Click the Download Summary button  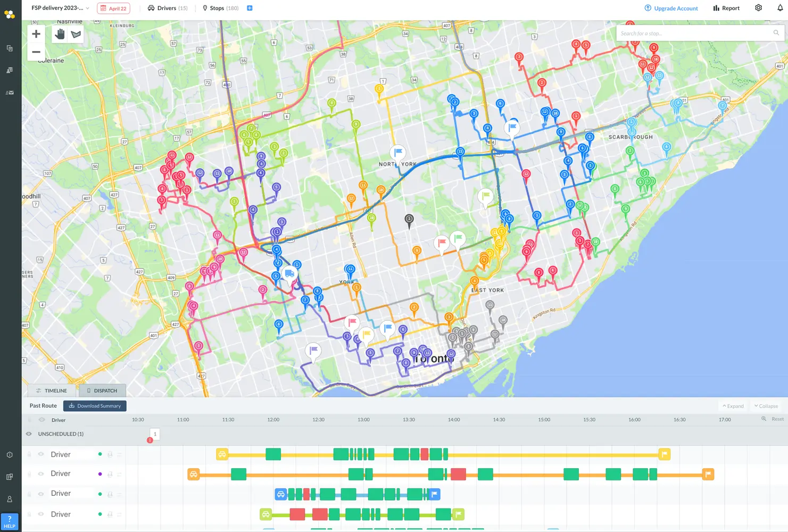point(95,406)
